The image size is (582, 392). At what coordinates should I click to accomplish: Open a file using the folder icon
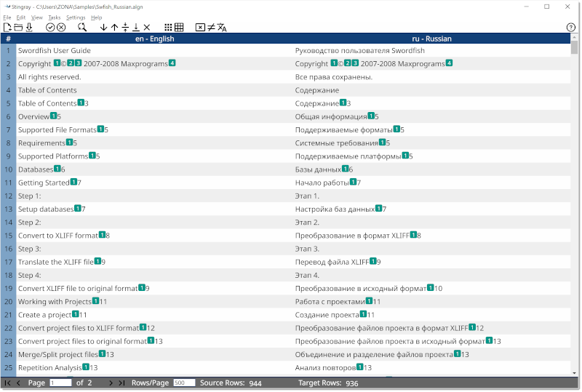[x=18, y=27]
